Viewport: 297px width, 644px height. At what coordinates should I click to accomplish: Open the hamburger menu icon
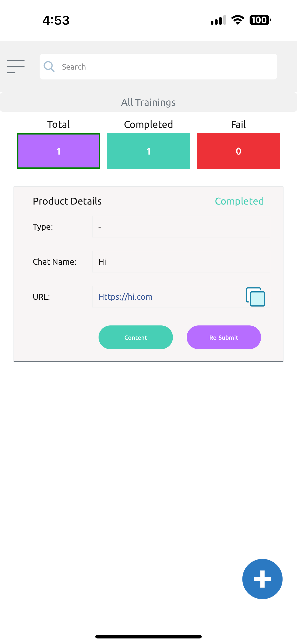point(16,67)
